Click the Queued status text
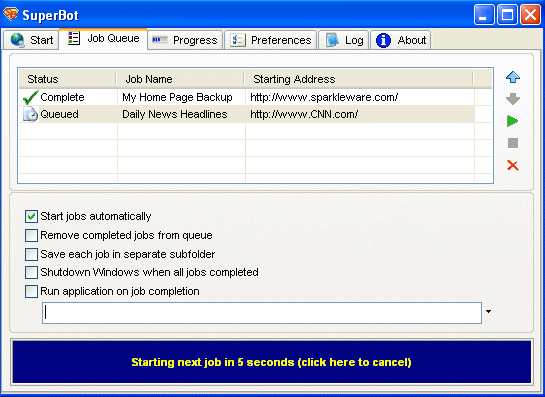 click(59, 114)
